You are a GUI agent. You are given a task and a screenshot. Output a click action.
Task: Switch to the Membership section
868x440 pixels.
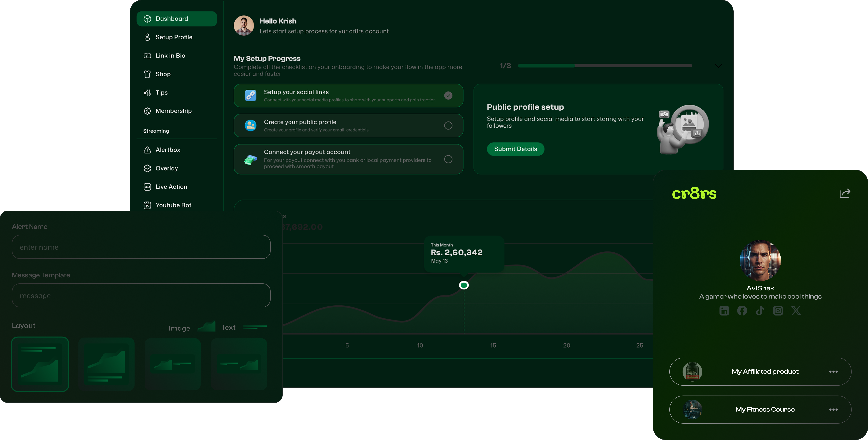(x=173, y=111)
